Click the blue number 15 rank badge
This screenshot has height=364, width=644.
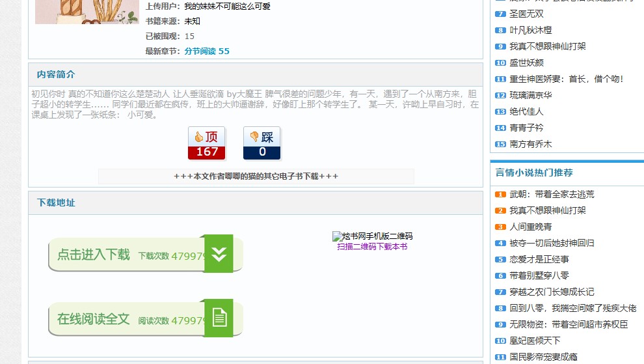pyautogui.click(x=500, y=144)
